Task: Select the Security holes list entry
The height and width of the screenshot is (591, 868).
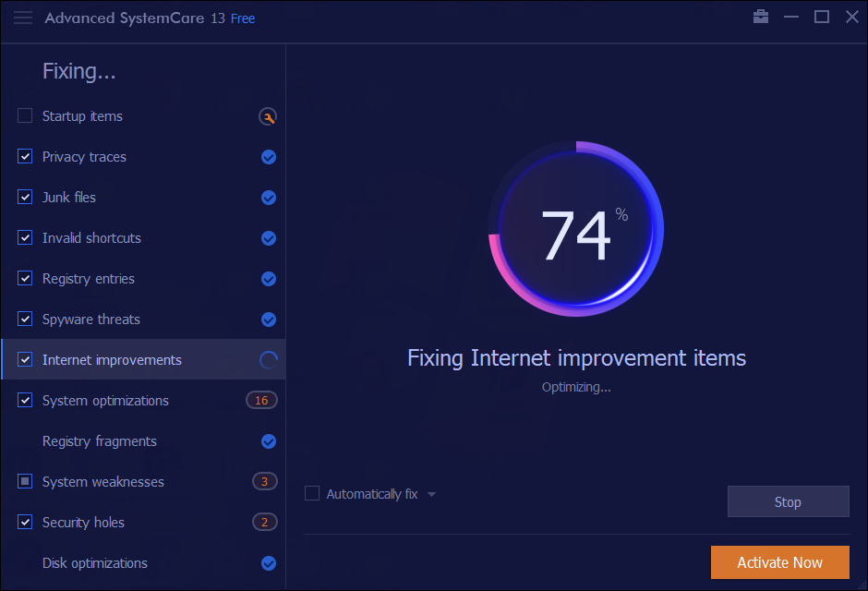Action: point(143,523)
